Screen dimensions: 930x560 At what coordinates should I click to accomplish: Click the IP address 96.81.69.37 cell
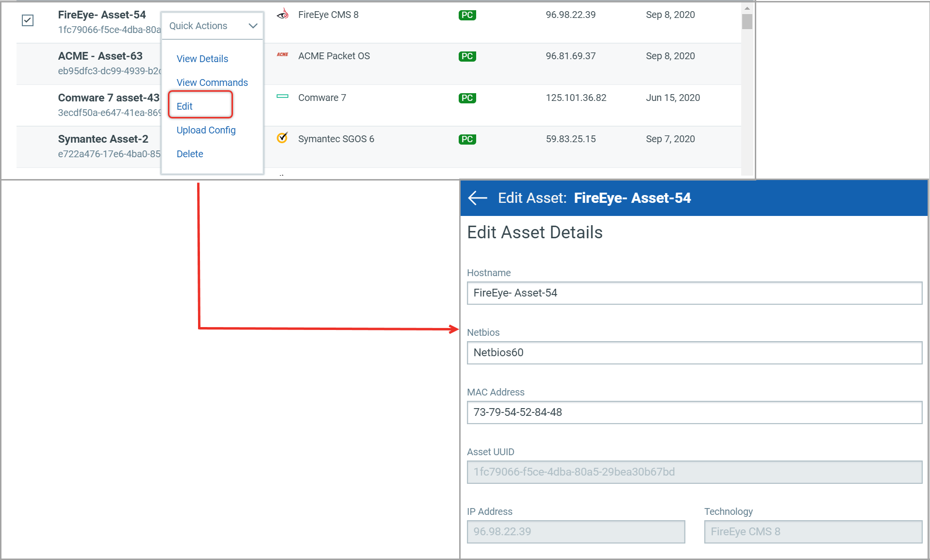[x=570, y=56]
